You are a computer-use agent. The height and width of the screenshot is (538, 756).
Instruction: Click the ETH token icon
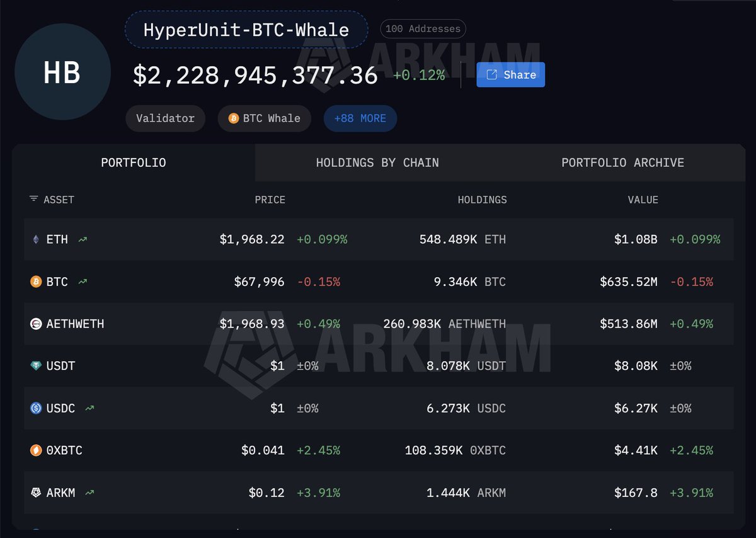[x=35, y=239]
